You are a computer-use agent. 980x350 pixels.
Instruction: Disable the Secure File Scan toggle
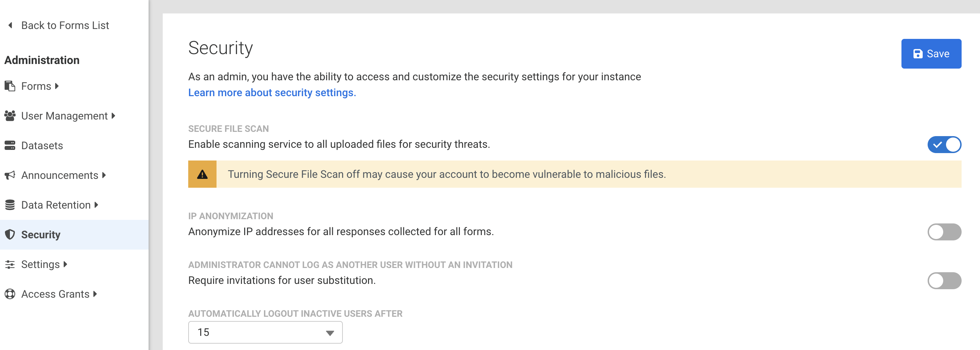pyautogui.click(x=944, y=144)
